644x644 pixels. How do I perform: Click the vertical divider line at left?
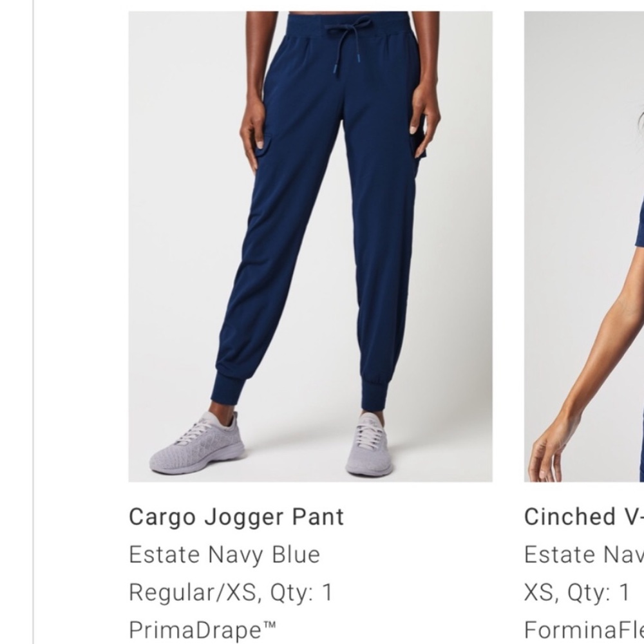[33, 322]
